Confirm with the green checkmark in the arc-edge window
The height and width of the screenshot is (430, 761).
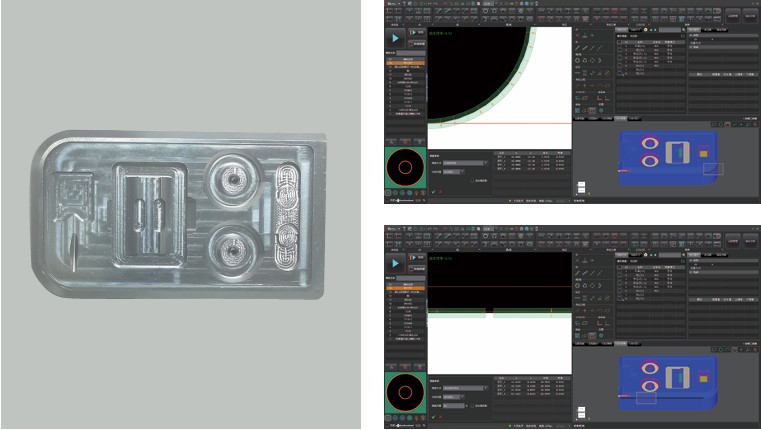433,192
